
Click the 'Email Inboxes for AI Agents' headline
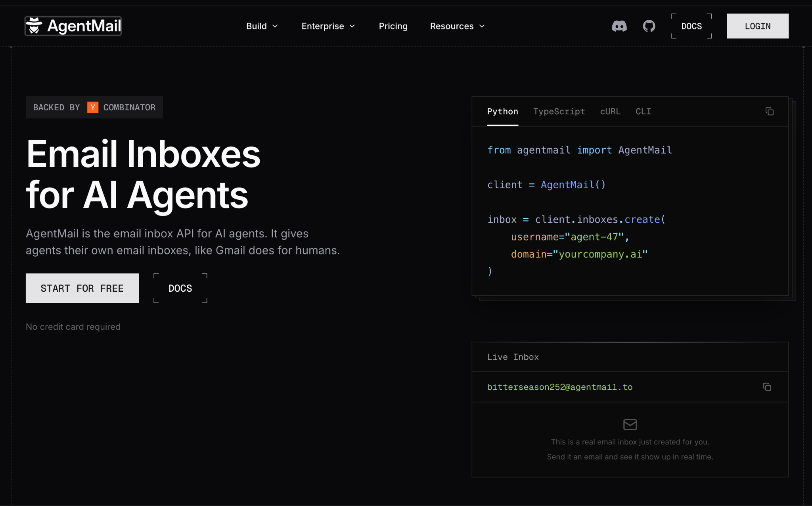pyautogui.click(x=143, y=174)
